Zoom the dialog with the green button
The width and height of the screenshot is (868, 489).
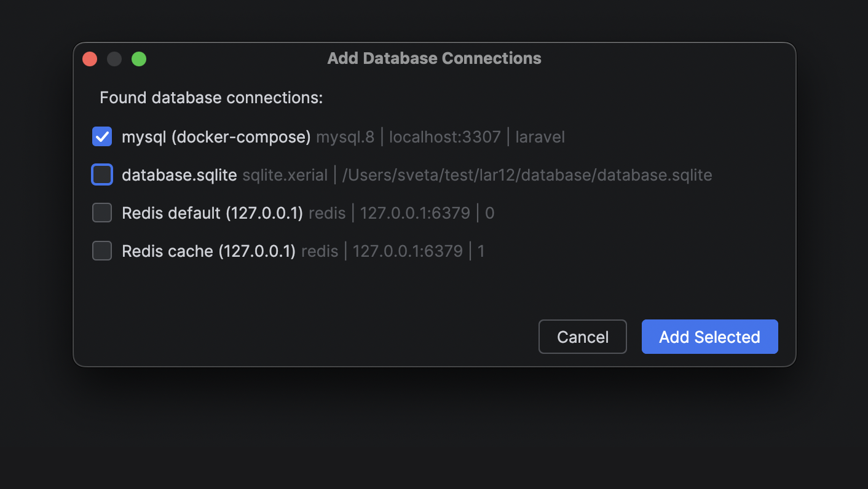139,59
